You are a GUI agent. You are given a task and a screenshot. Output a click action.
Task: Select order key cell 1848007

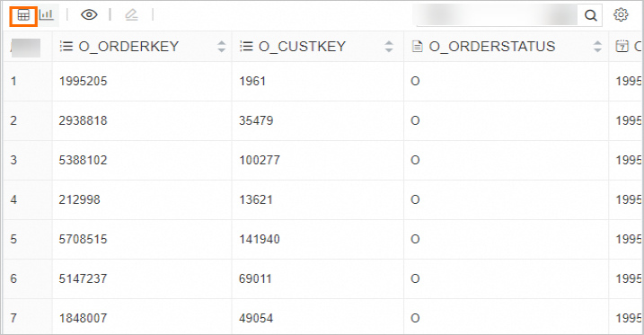83,318
